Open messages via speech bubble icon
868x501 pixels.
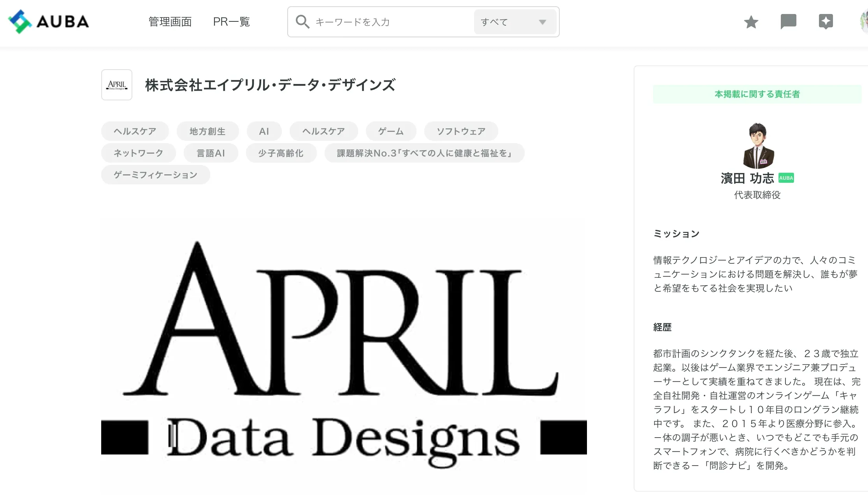point(788,21)
